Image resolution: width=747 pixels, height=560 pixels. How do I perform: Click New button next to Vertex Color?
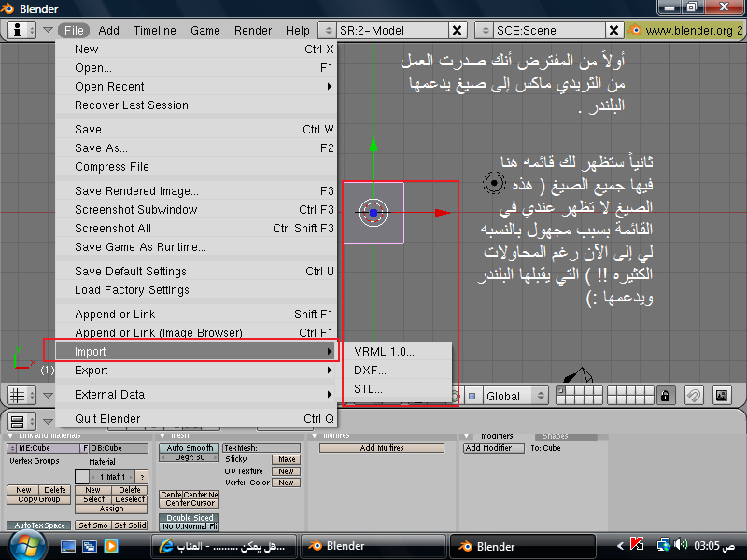click(287, 483)
